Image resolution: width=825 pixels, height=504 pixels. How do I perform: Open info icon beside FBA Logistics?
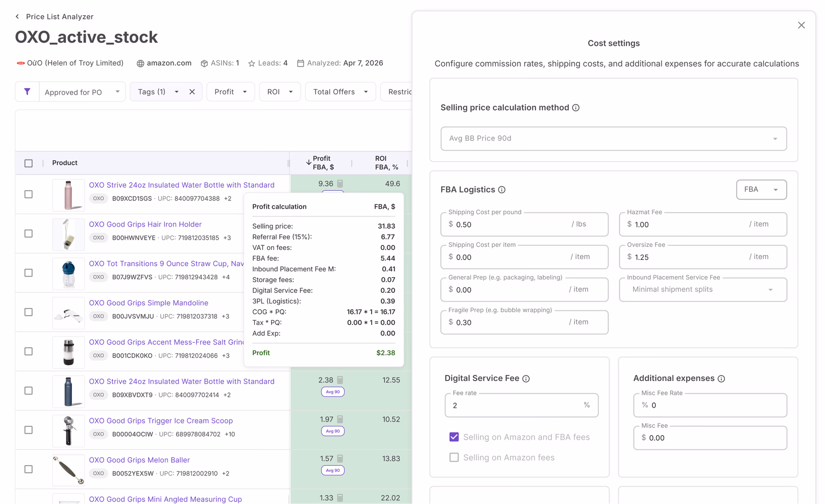[502, 190]
